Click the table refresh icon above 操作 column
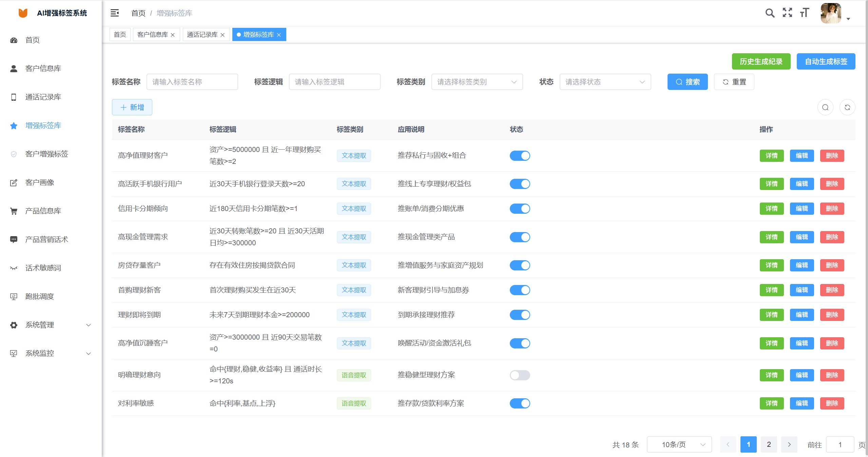The image size is (868, 457). (x=847, y=107)
